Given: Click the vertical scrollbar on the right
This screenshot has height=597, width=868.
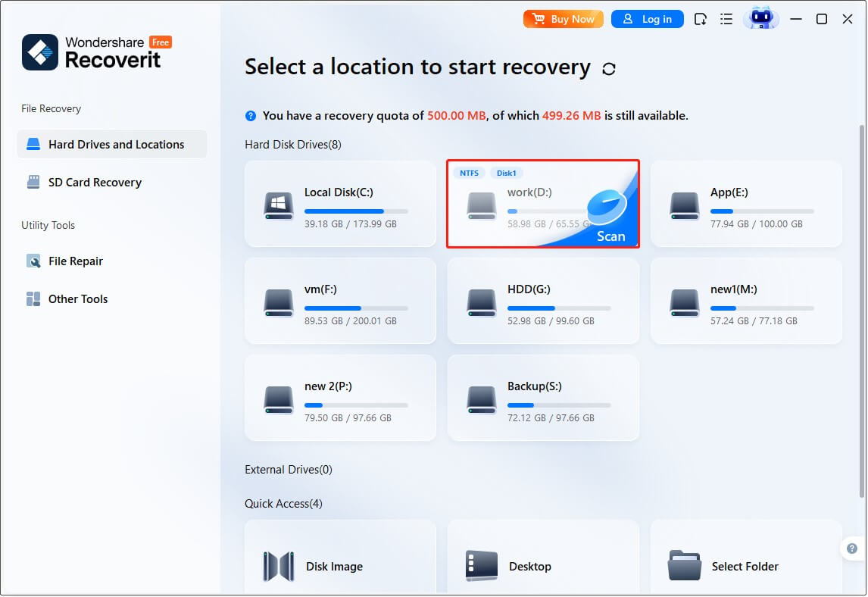Looking at the screenshot, I should [862, 310].
